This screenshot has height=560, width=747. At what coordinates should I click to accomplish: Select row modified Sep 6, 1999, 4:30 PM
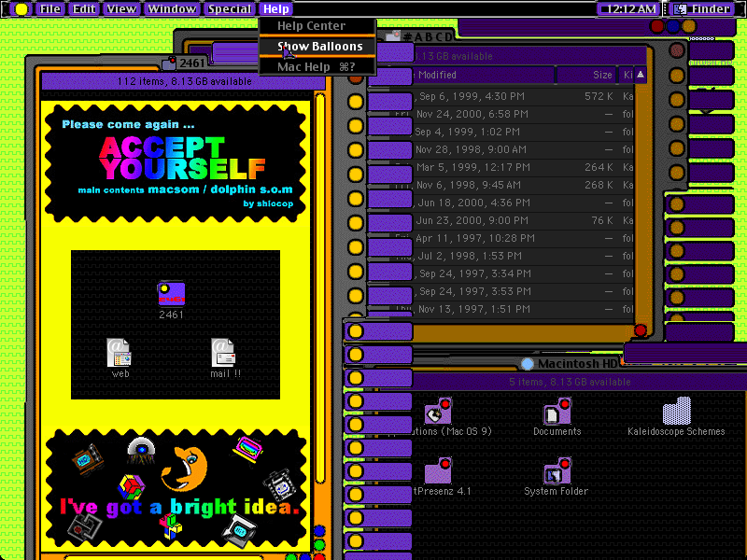(524, 96)
